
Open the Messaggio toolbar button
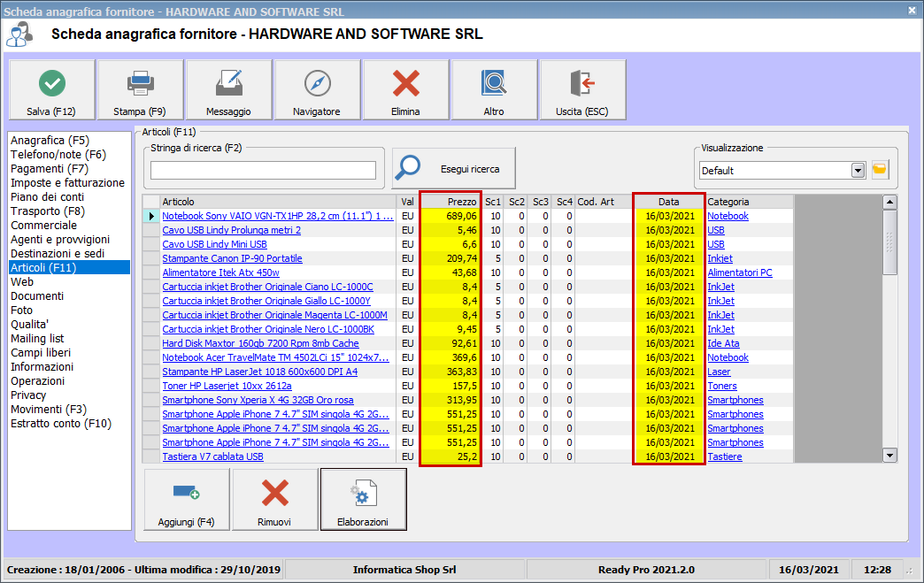pyautogui.click(x=228, y=90)
